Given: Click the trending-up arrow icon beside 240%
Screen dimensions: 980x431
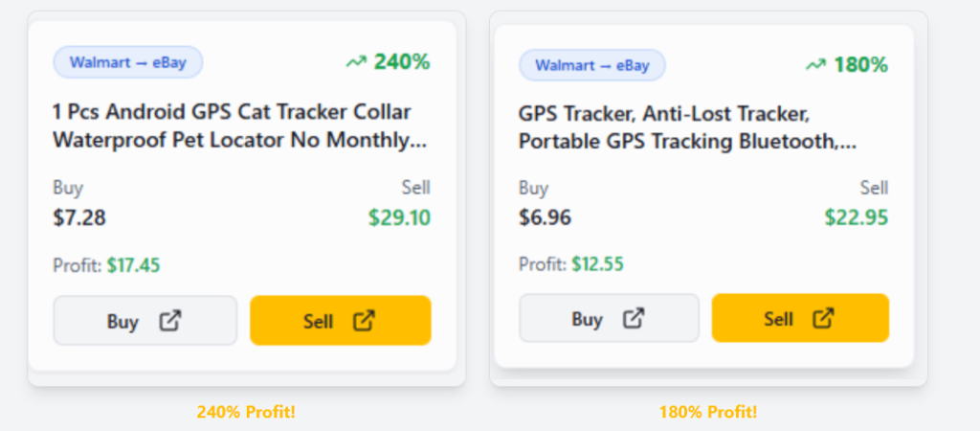Looking at the screenshot, I should (356, 62).
